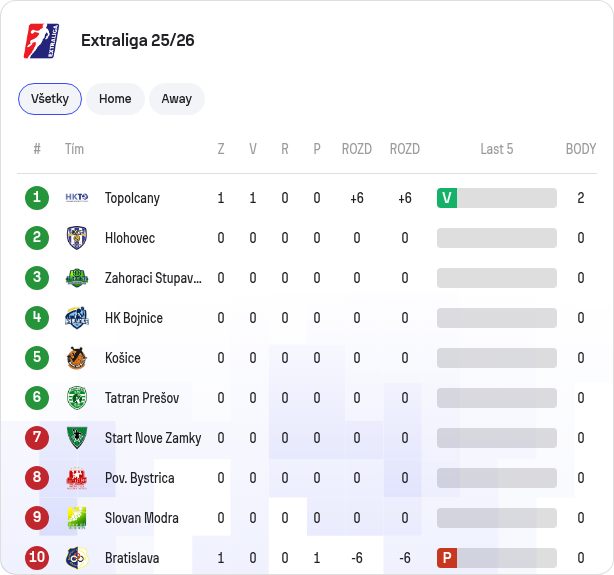Image resolution: width=614 pixels, height=575 pixels.
Task: Switch to the Home standings tab
Action: (115, 99)
